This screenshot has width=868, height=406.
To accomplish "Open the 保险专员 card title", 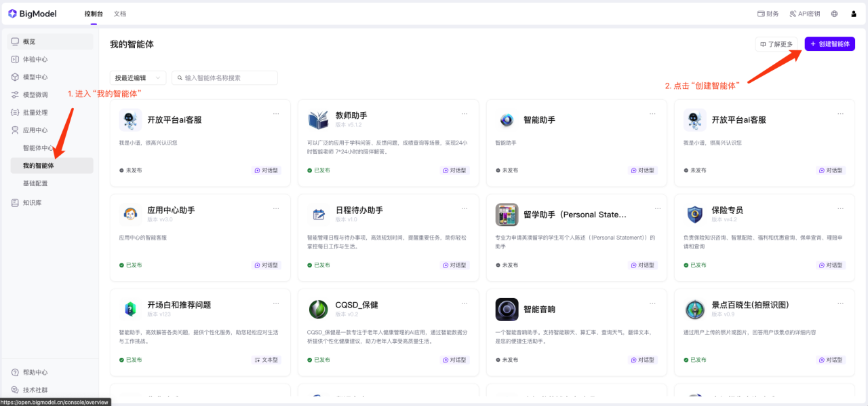I will tap(727, 210).
